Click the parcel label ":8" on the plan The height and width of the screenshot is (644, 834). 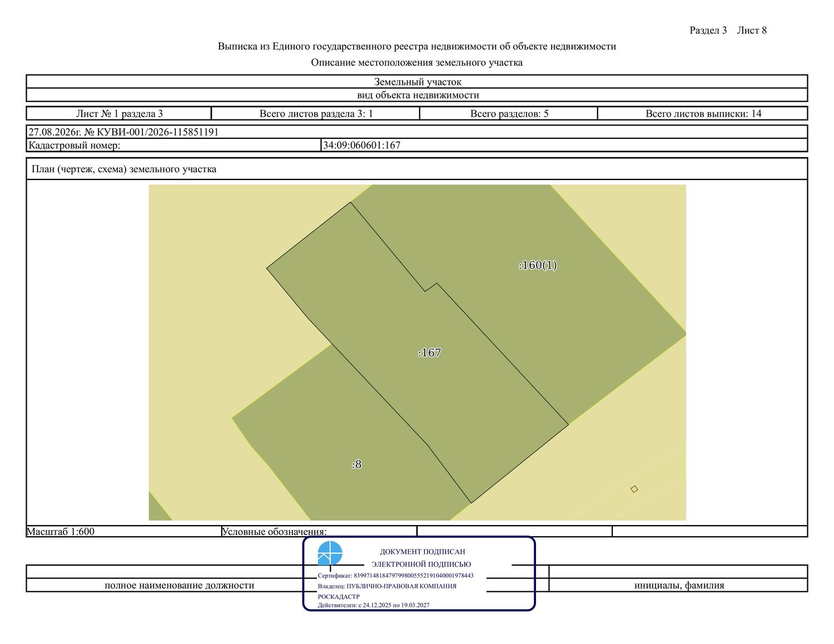(356, 464)
